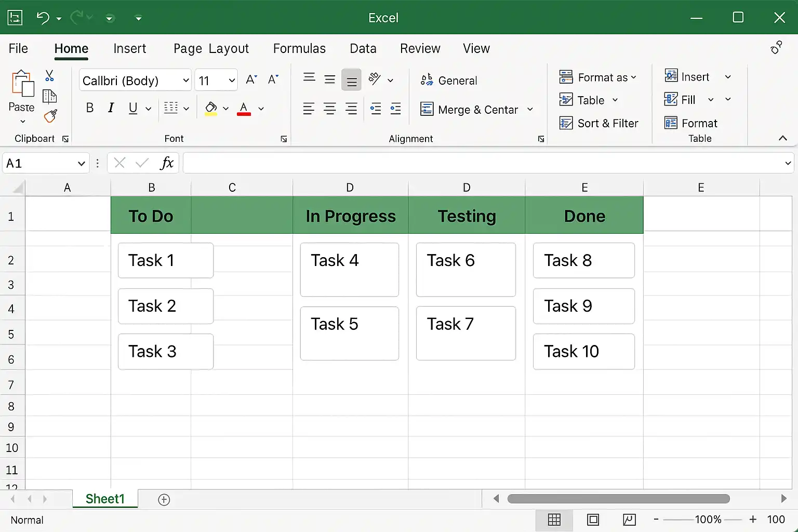798x532 pixels.
Task: Open the font size dropdown
Action: click(232, 81)
